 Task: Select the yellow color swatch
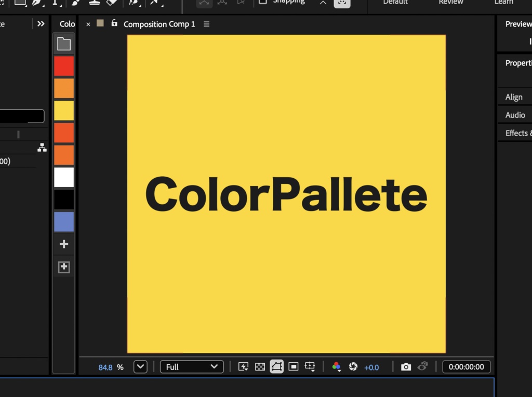click(x=63, y=110)
